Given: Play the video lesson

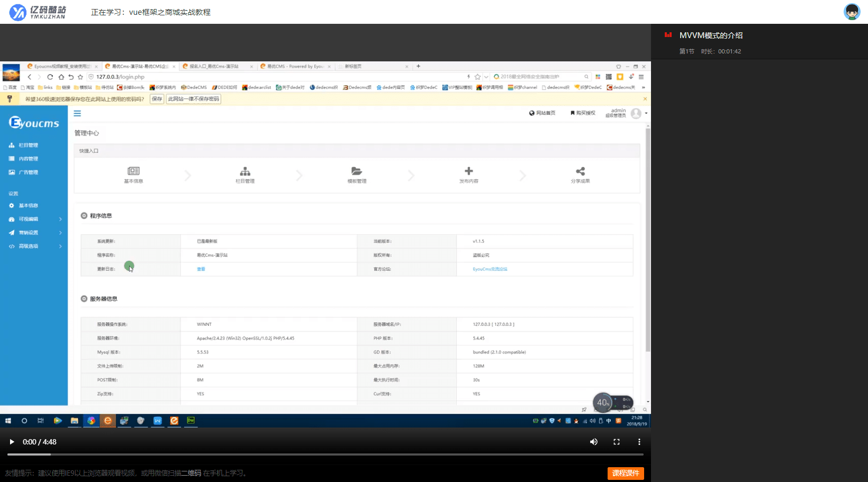Looking at the screenshot, I should [x=12, y=442].
